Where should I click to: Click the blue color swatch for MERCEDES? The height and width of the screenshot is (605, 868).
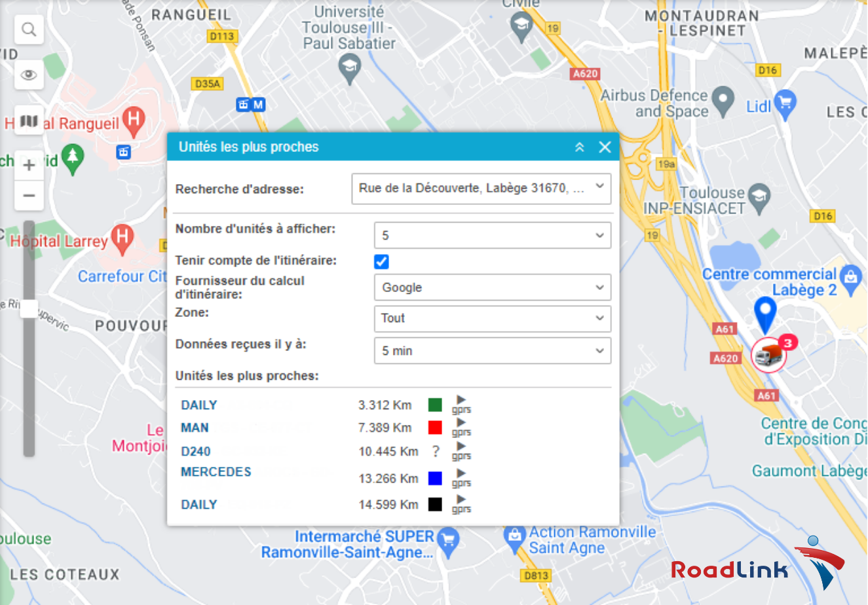coord(435,478)
